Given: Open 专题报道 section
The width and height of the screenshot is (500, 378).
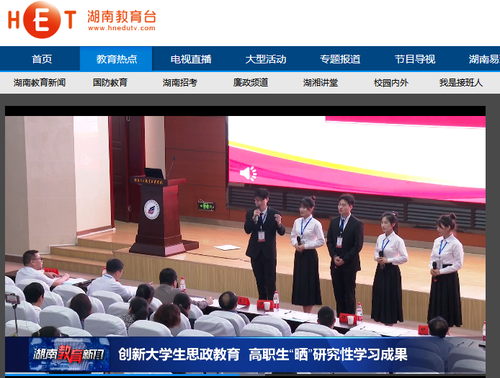Looking at the screenshot, I should pyautogui.click(x=340, y=59).
